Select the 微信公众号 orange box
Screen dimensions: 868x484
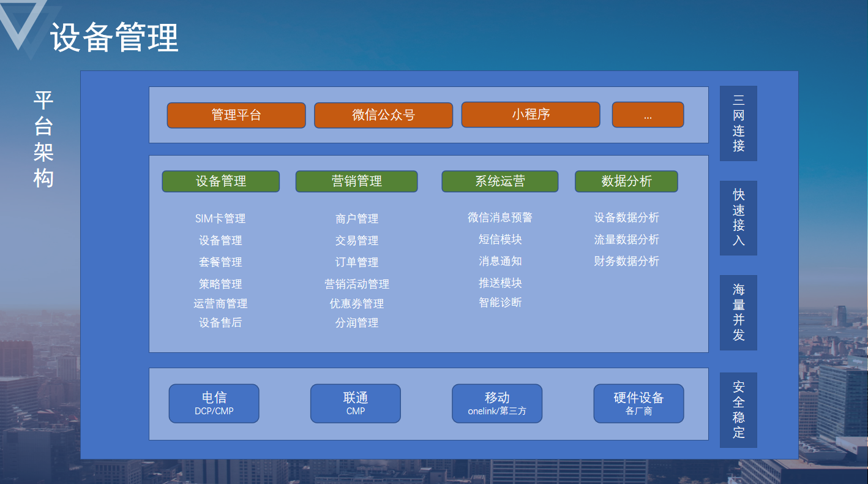click(x=384, y=115)
